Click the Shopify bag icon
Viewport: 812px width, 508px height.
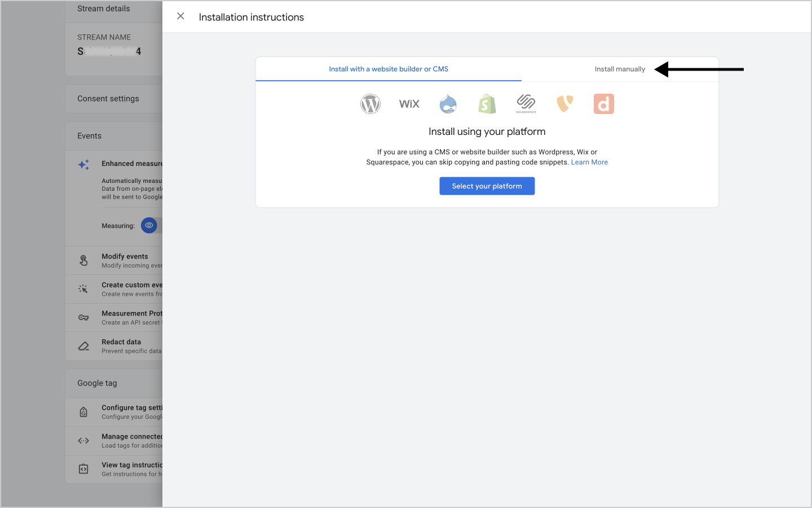pyautogui.click(x=487, y=104)
